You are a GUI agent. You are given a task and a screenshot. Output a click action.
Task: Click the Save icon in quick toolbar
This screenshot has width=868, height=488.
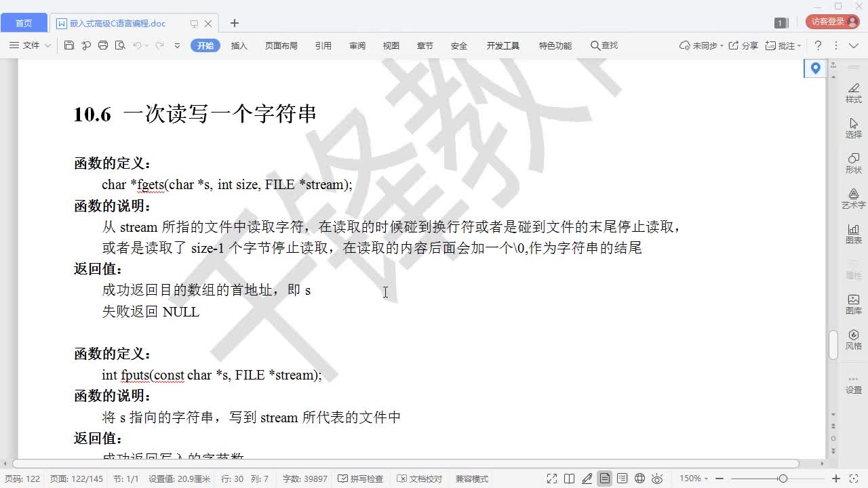(x=69, y=45)
